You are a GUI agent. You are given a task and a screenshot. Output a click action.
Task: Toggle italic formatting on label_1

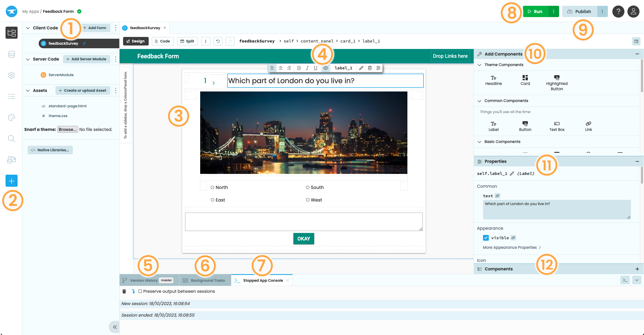(307, 68)
